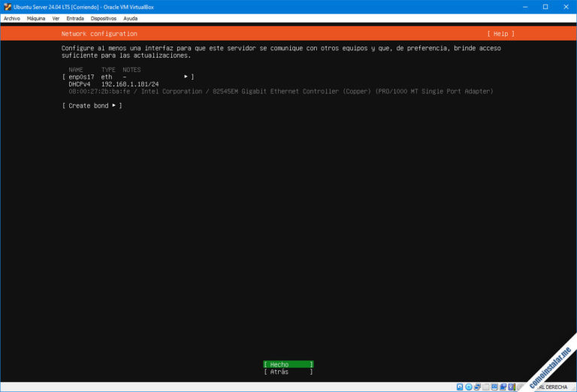577x392 pixels.
Task: Click the VirtualBox app icon in title bar
Action: (x=8, y=7)
